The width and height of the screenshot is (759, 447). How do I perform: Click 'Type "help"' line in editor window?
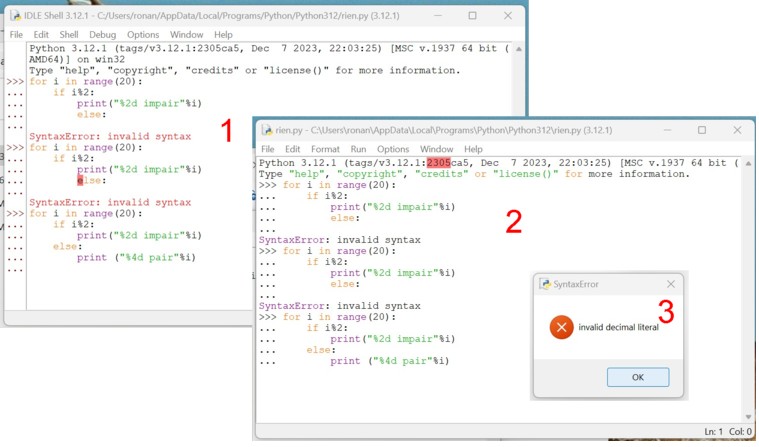coord(474,174)
